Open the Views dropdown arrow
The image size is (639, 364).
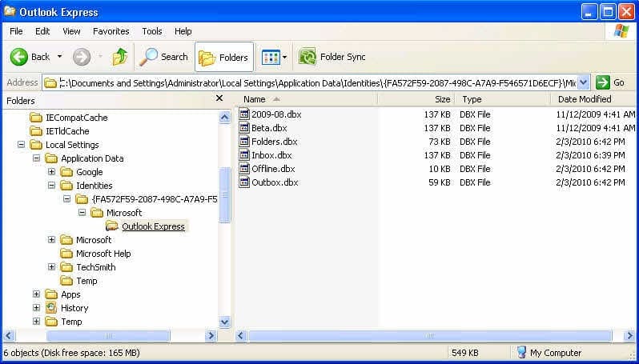284,57
